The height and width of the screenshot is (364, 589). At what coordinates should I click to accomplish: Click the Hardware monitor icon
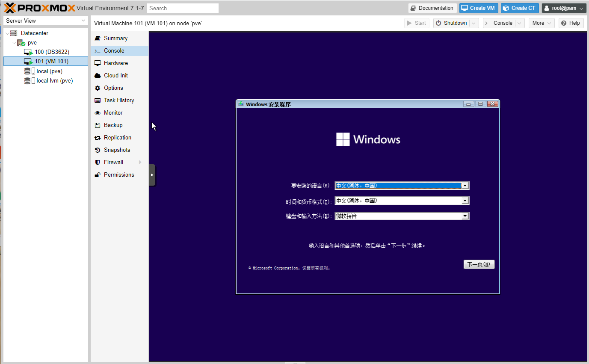(98, 63)
